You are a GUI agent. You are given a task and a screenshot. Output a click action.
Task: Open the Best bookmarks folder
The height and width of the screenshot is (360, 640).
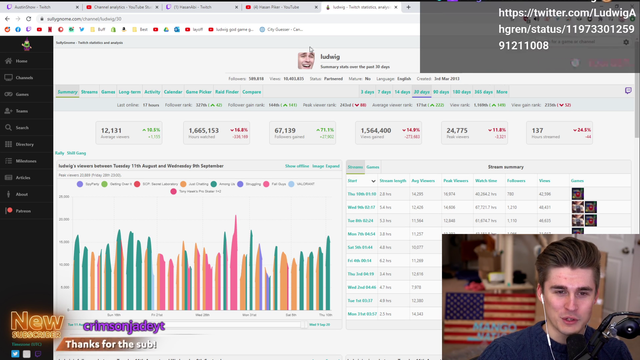pos(140,29)
